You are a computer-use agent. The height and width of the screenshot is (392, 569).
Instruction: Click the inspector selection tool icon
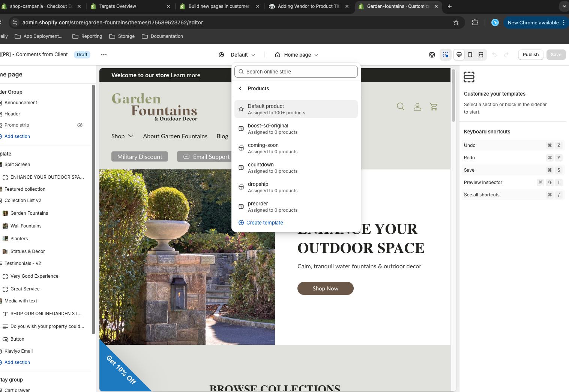click(x=445, y=55)
